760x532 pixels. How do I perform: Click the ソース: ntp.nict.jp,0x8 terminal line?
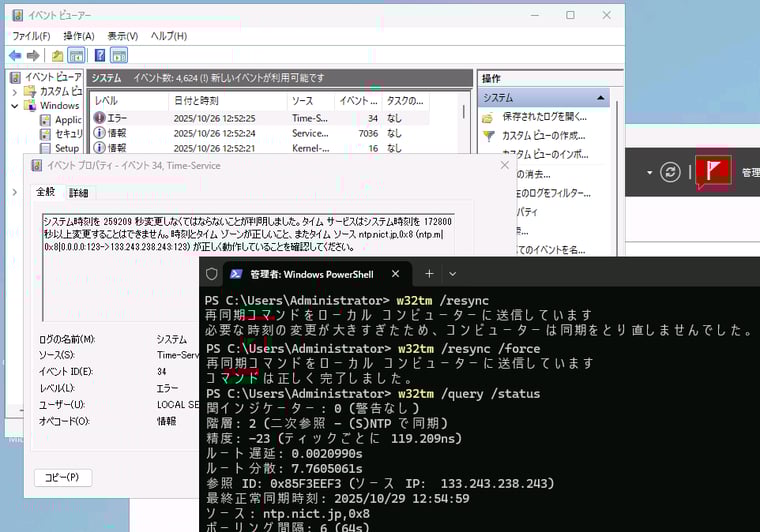point(288,514)
